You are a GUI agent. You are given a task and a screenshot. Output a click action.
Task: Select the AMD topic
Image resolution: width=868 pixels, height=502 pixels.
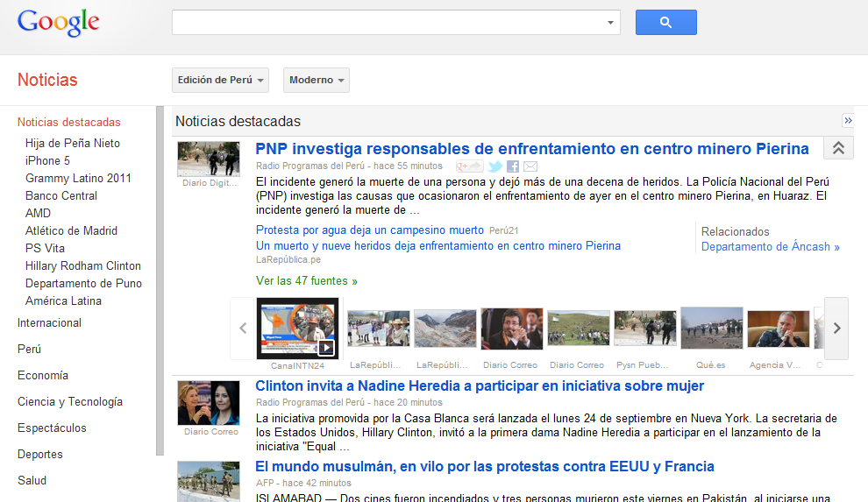click(38, 214)
